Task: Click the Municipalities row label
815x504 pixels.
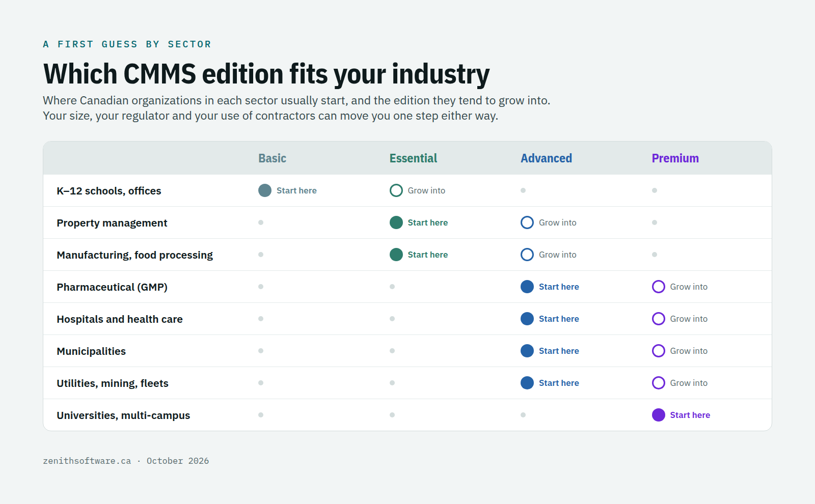Action: click(91, 351)
